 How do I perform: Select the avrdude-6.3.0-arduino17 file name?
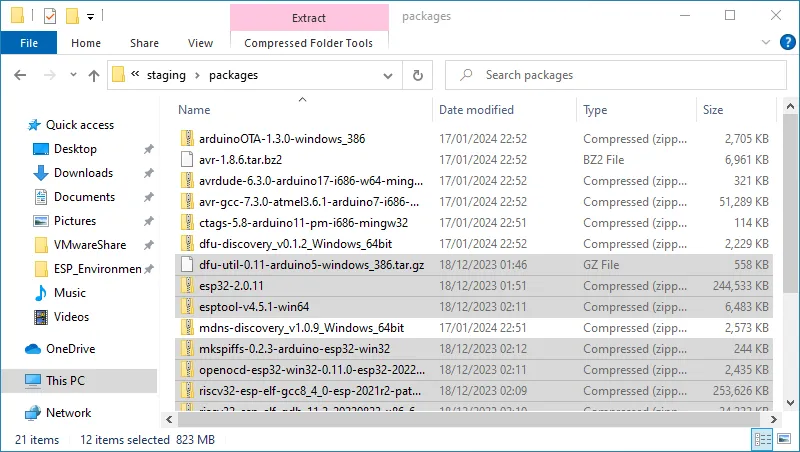(x=311, y=181)
